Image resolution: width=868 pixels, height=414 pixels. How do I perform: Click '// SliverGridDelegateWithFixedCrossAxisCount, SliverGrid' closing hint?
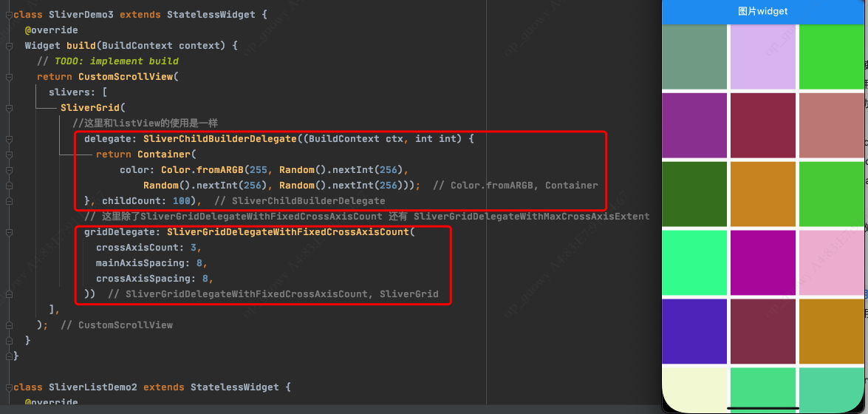[x=273, y=293]
